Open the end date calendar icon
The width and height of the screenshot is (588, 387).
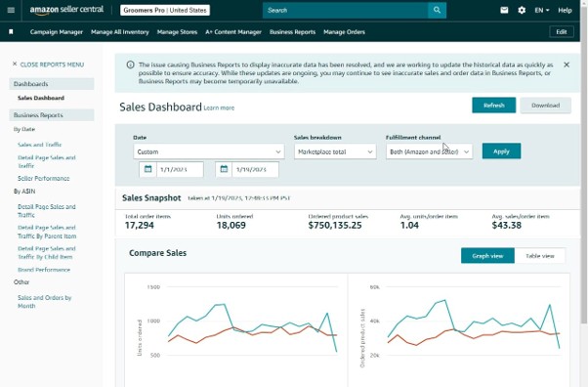click(224, 169)
